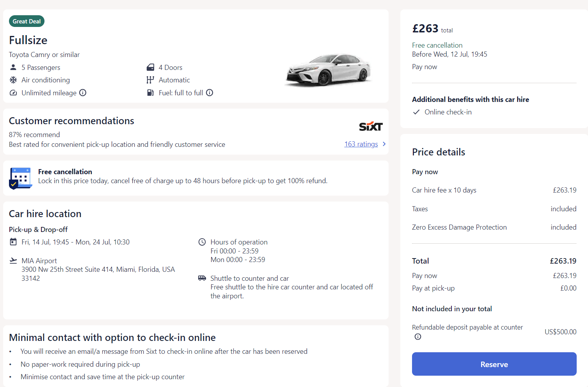Open the 163 ratings link
The width and height of the screenshot is (588, 387).
point(361,144)
